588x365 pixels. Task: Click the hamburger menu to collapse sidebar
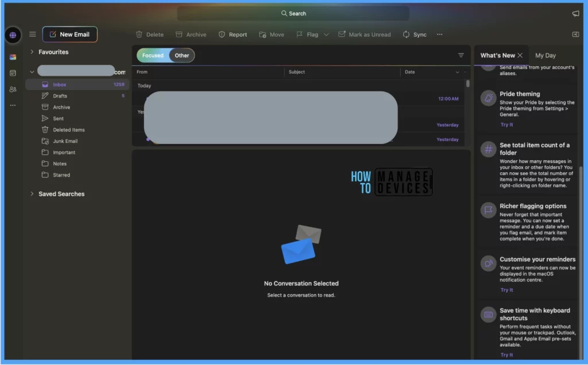(33, 34)
